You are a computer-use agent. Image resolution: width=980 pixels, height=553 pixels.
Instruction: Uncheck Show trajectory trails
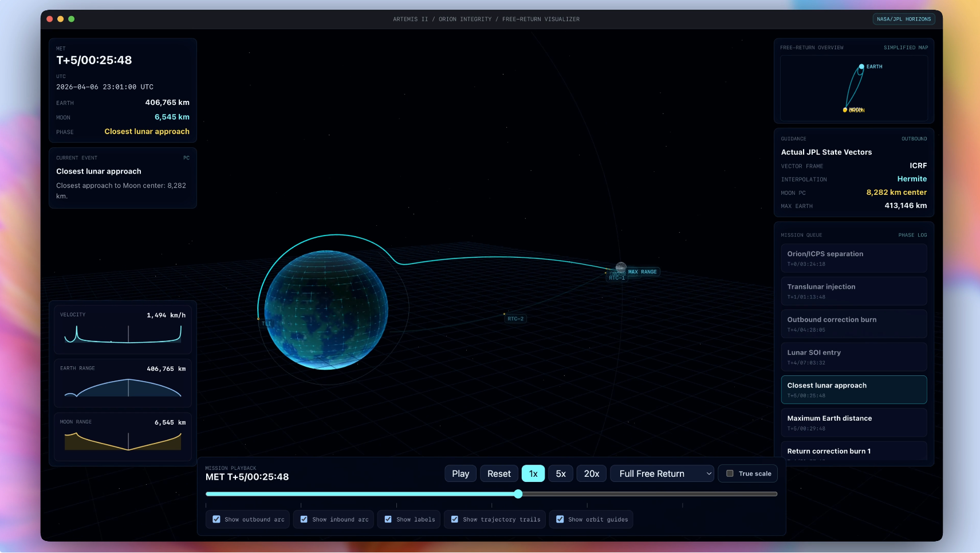pyautogui.click(x=455, y=519)
